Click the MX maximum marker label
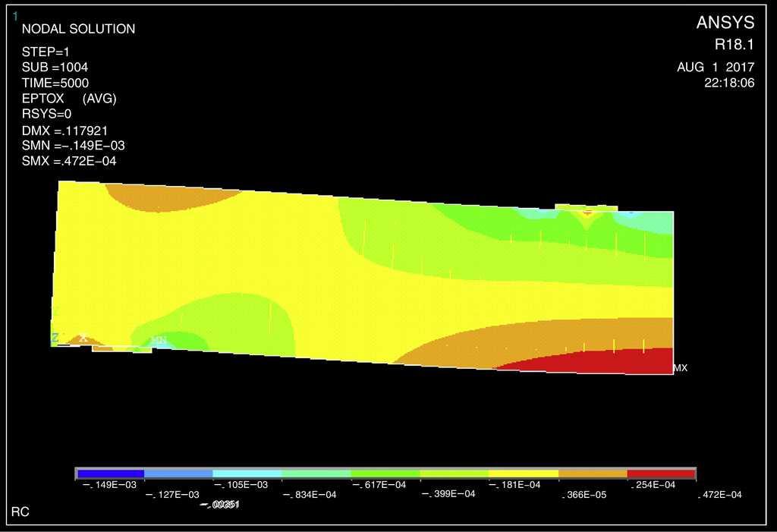Screen dimensions: 777x532 (x=680, y=368)
